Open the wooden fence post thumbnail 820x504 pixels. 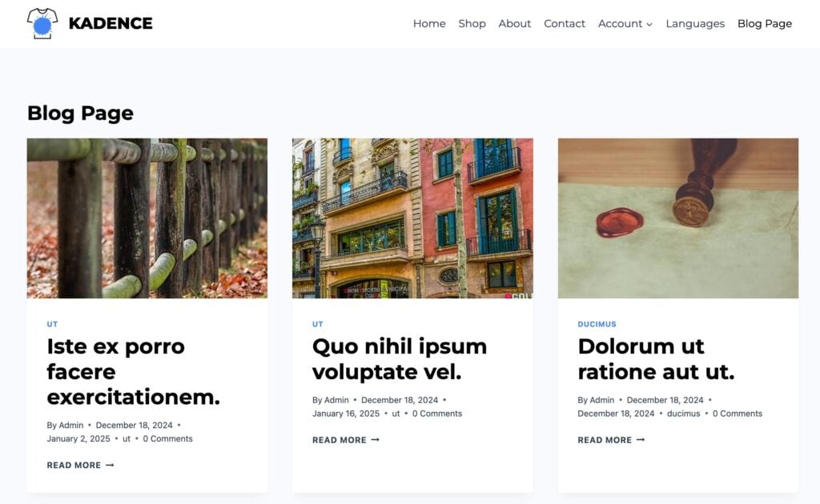pos(147,218)
